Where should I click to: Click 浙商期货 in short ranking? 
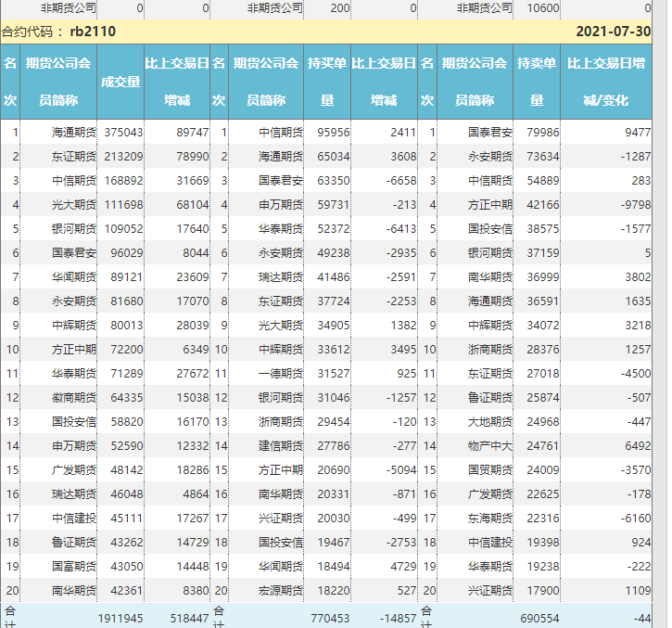click(490, 350)
